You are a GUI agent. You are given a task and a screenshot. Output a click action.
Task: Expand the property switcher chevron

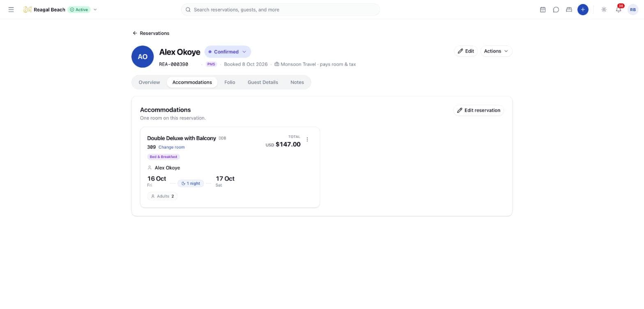pyautogui.click(x=95, y=9)
